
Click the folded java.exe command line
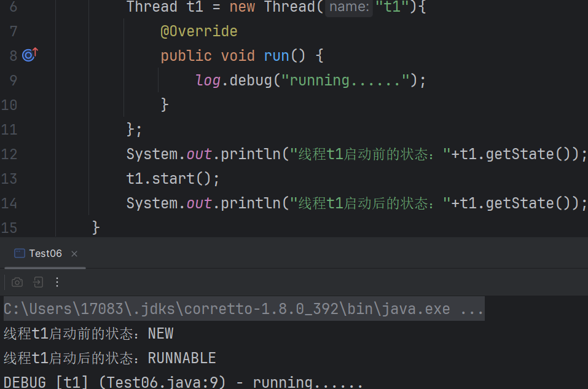(x=243, y=308)
